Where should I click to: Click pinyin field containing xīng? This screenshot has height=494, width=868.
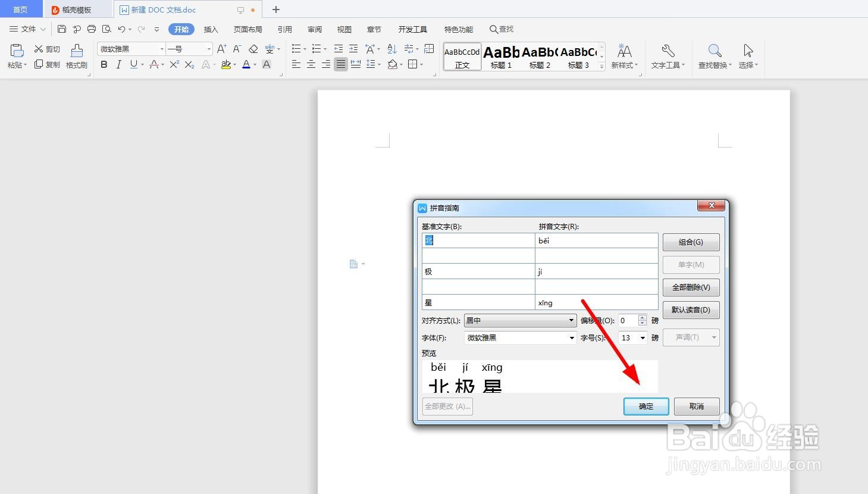(x=596, y=302)
